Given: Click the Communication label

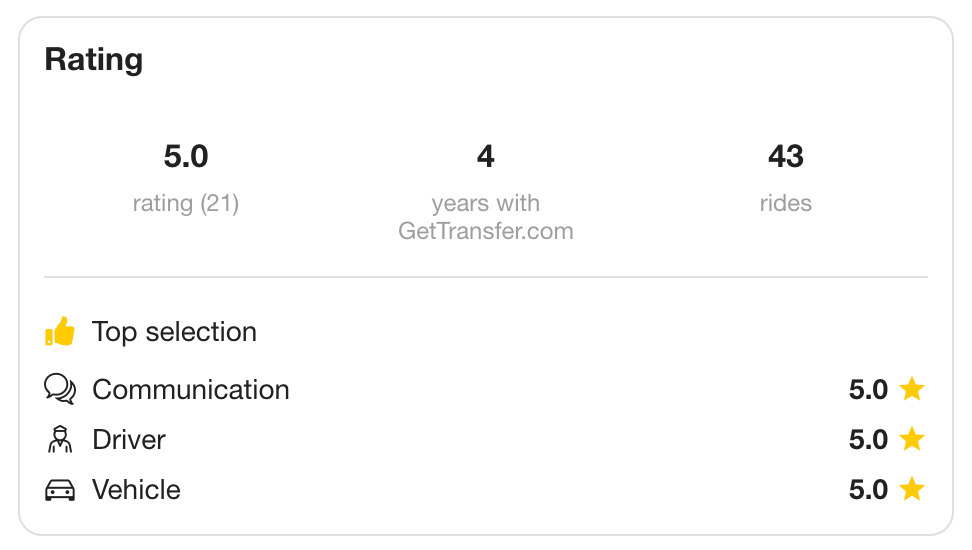Looking at the screenshot, I should 190,390.
